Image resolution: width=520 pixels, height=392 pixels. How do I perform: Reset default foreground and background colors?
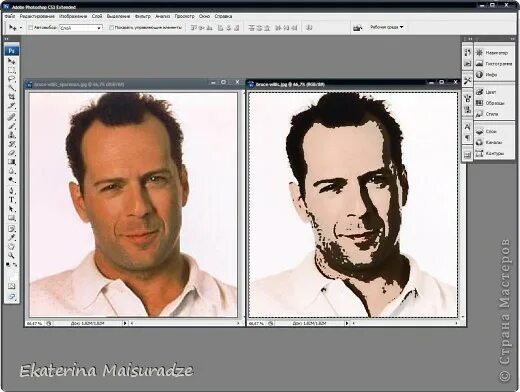pyautogui.click(x=8, y=265)
